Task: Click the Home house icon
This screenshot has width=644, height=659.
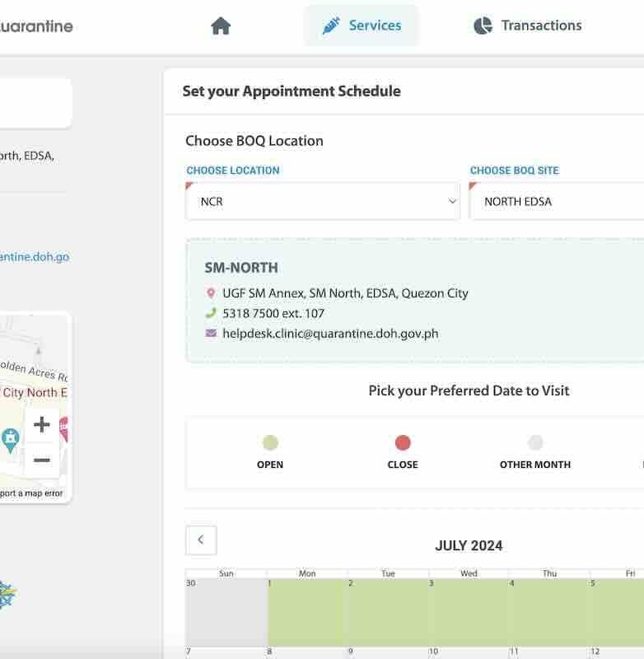Action: pos(220,26)
